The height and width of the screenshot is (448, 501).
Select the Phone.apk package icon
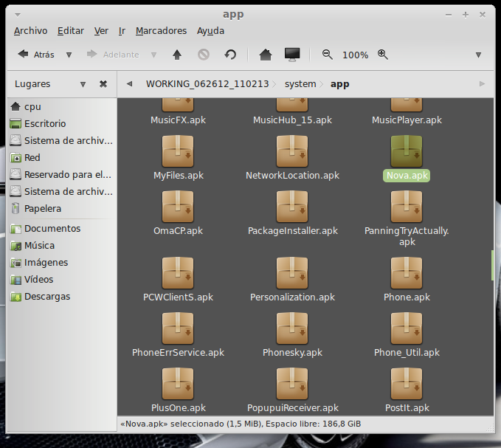pos(407,273)
